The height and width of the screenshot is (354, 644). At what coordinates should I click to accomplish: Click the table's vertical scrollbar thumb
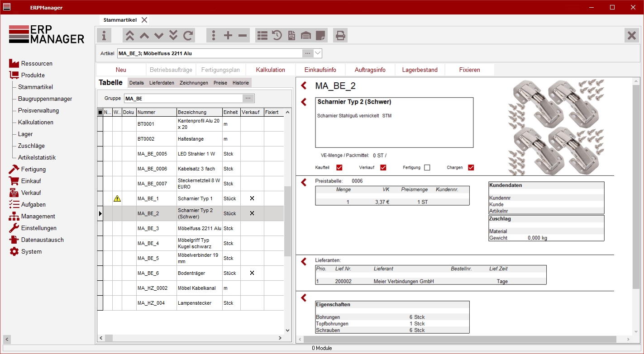[287, 222]
